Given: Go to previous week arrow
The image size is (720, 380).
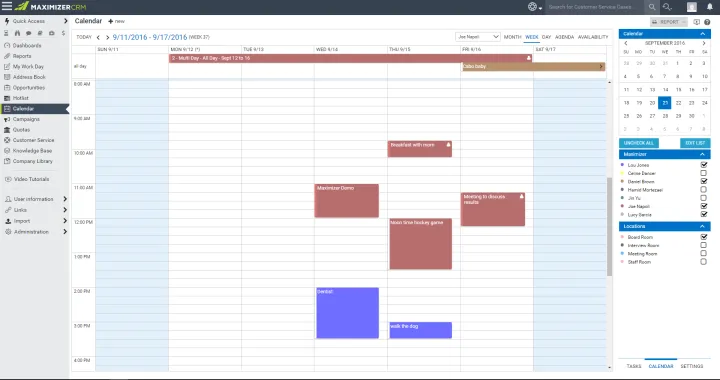Looking at the screenshot, I should [x=98, y=37].
